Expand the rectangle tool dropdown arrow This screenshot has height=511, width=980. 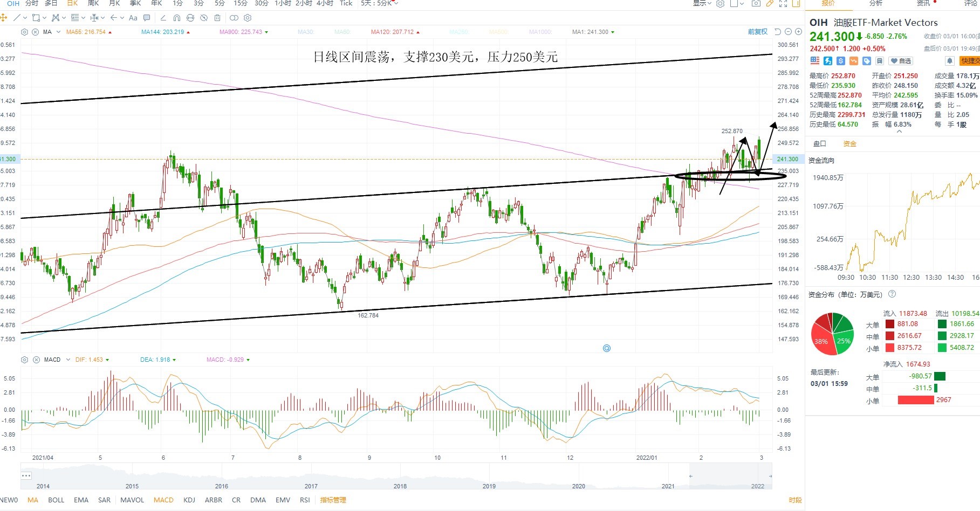click(x=44, y=18)
